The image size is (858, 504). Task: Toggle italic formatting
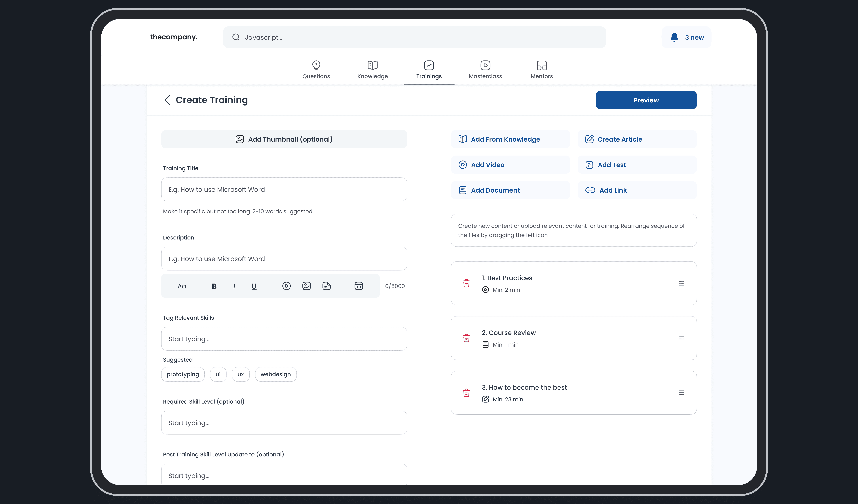coord(234,286)
